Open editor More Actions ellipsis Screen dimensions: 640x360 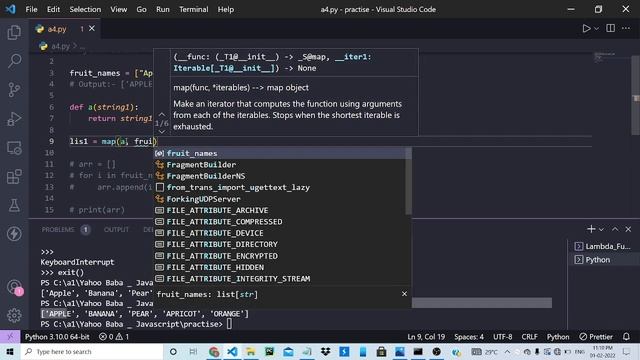(x=626, y=28)
